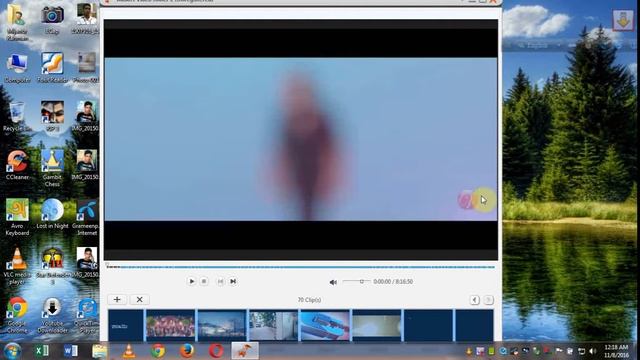Open the user folder at the desktop's top-left
This screenshot has height=360, width=640.
coord(17,22)
